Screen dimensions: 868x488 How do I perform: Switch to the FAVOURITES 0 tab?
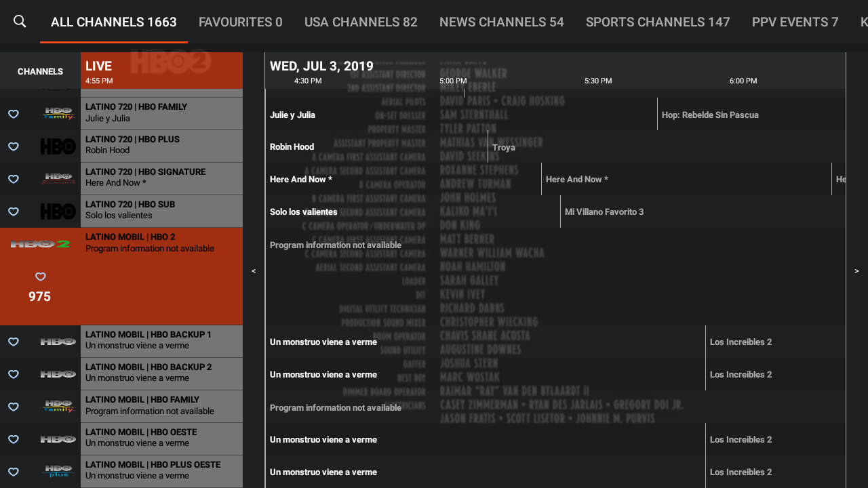point(240,22)
